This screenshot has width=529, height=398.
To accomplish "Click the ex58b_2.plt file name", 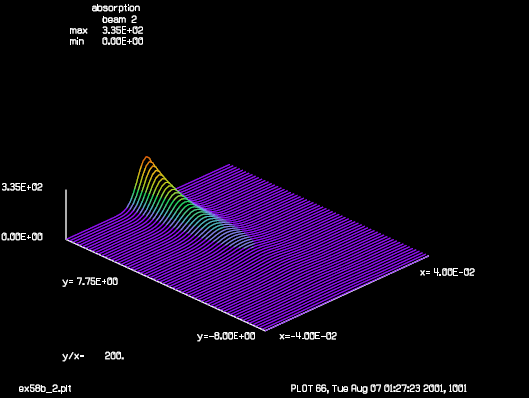I will 45,389.
